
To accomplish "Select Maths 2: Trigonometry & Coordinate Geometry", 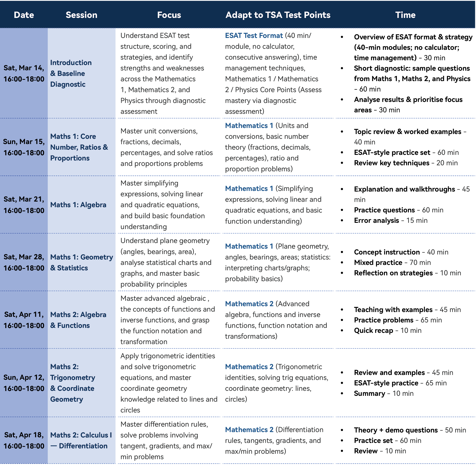I will (73, 383).
